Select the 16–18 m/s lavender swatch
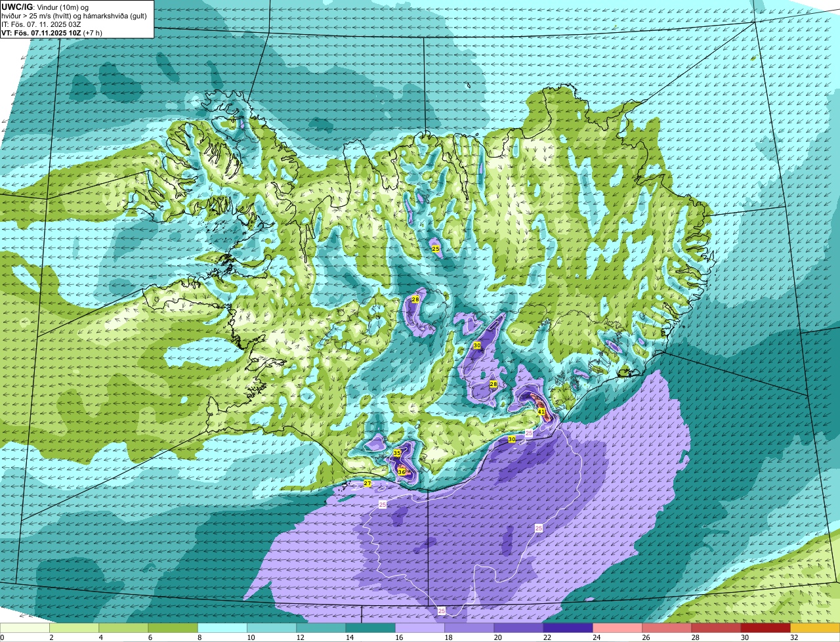 coord(420,628)
